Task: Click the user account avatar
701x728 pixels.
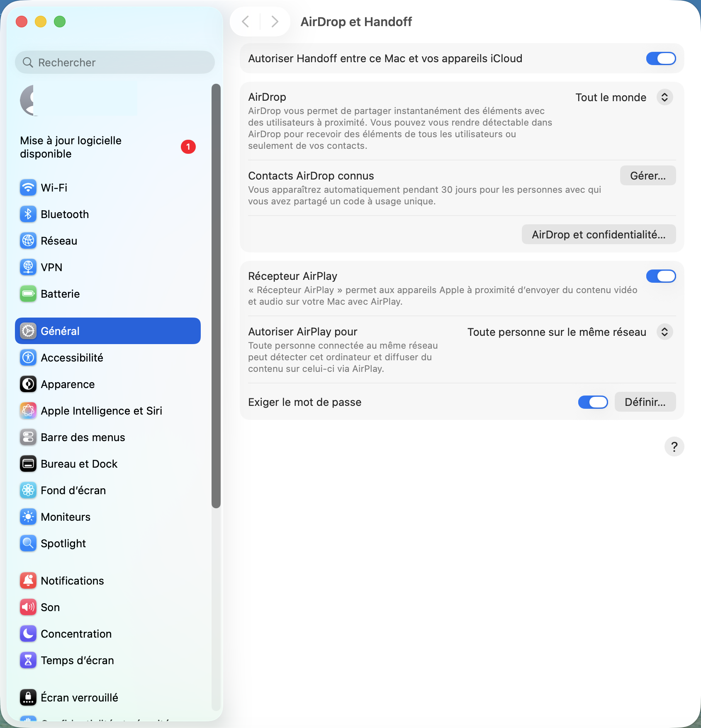Action: (x=27, y=100)
